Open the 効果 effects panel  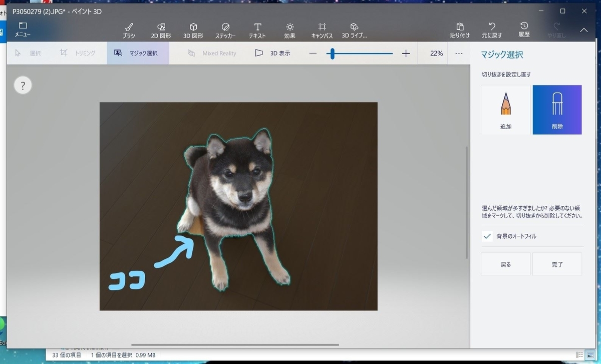pos(289,30)
